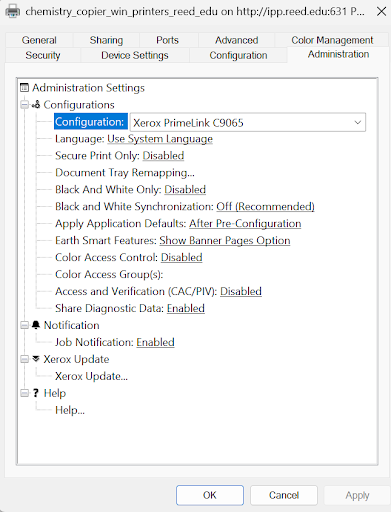The width and height of the screenshot is (391, 512).
Task: Click the Earth Smart Features: label
Action: click(x=106, y=240)
